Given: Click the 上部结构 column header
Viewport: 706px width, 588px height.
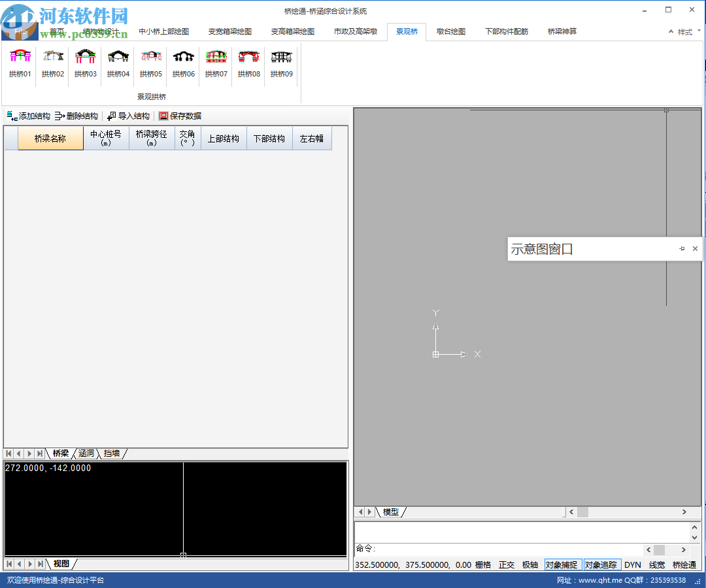Looking at the screenshot, I should (224, 139).
